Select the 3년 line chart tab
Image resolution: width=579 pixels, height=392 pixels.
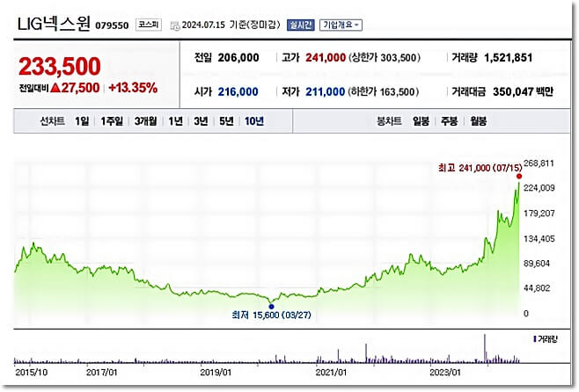tap(201, 121)
